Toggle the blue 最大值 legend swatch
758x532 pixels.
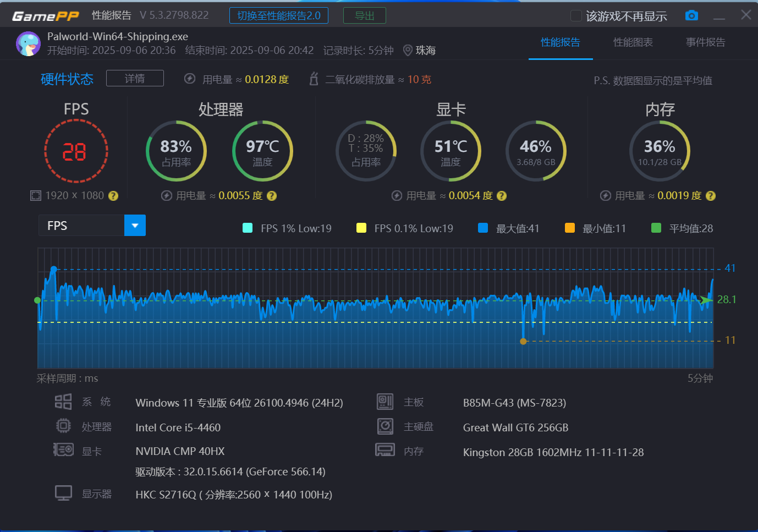[x=483, y=228]
